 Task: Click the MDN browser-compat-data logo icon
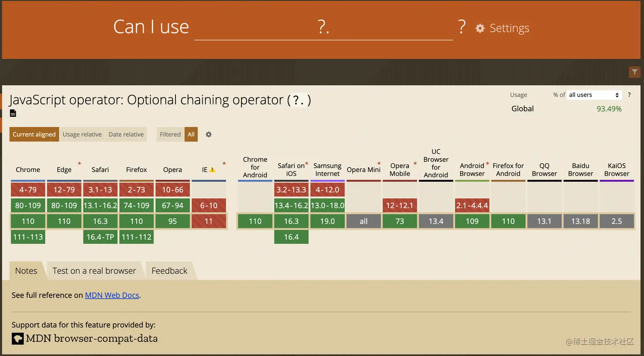(x=18, y=339)
